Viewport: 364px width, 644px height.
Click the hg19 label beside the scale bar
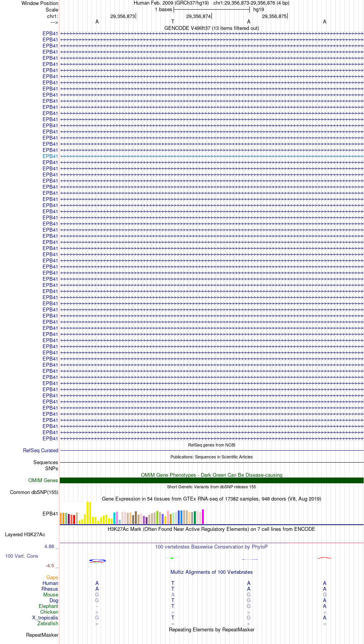(x=259, y=10)
